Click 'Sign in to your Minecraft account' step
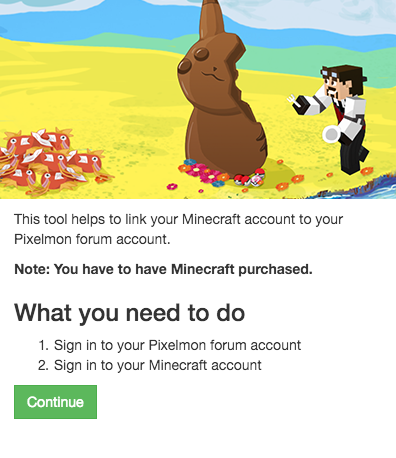Viewport: 396px width, 458px height. pos(158,365)
